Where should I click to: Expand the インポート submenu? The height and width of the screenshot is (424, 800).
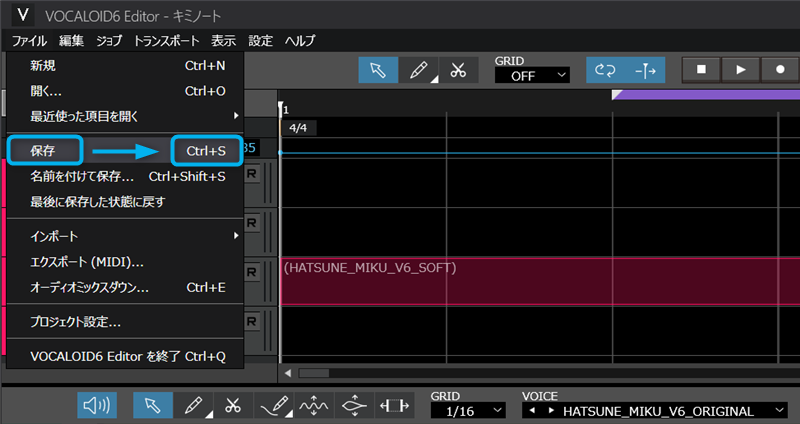tap(126, 236)
